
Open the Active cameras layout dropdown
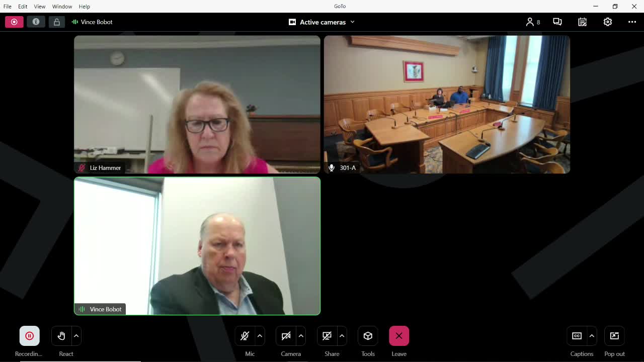[x=322, y=22]
